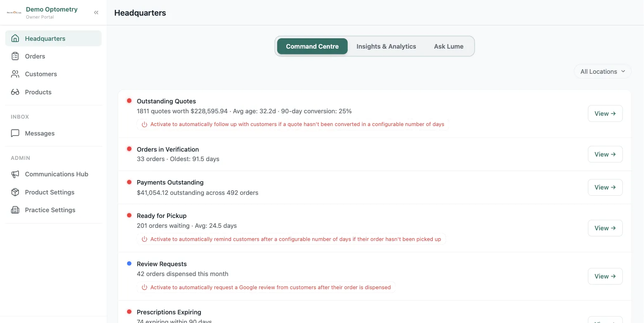The image size is (644, 323).
Task: Click red status dot beside Ready for Pickup
Action: pyautogui.click(x=129, y=215)
